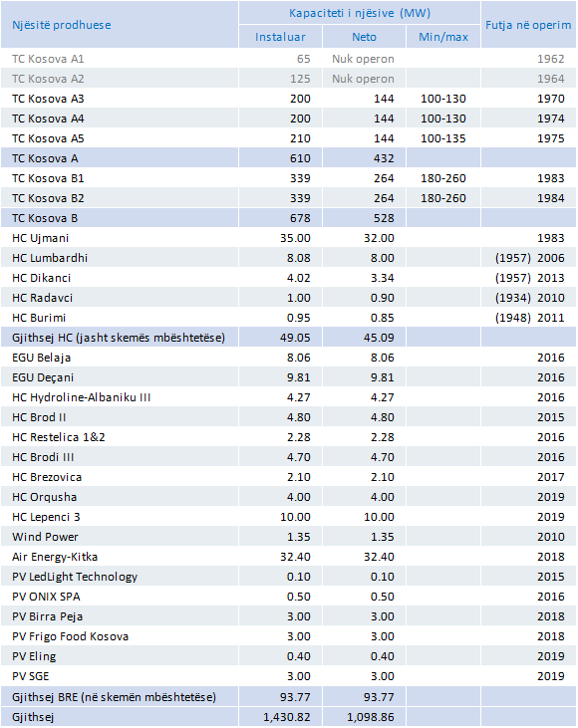Click 0.95 in HC Burimi row
The height and width of the screenshot is (728, 578).
tap(298, 318)
